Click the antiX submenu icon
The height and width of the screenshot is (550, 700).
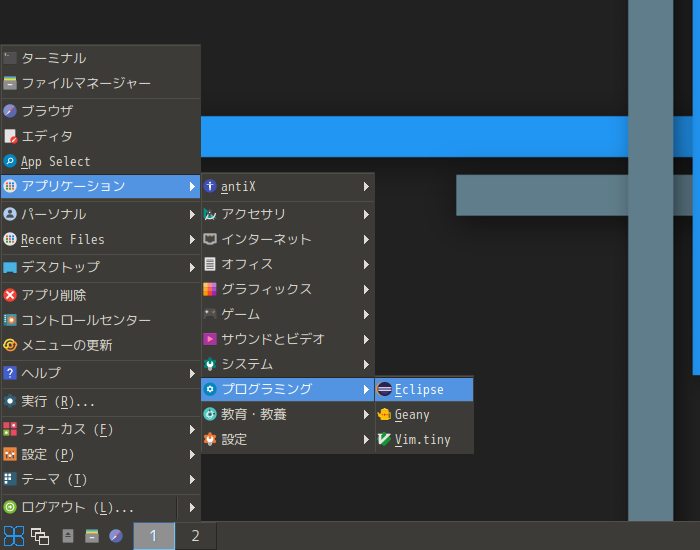tap(210, 186)
